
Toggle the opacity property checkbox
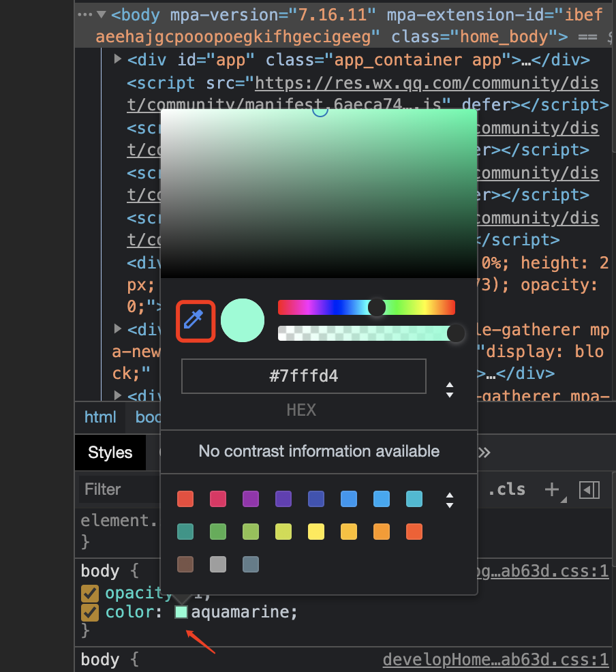click(x=89, y=594)
